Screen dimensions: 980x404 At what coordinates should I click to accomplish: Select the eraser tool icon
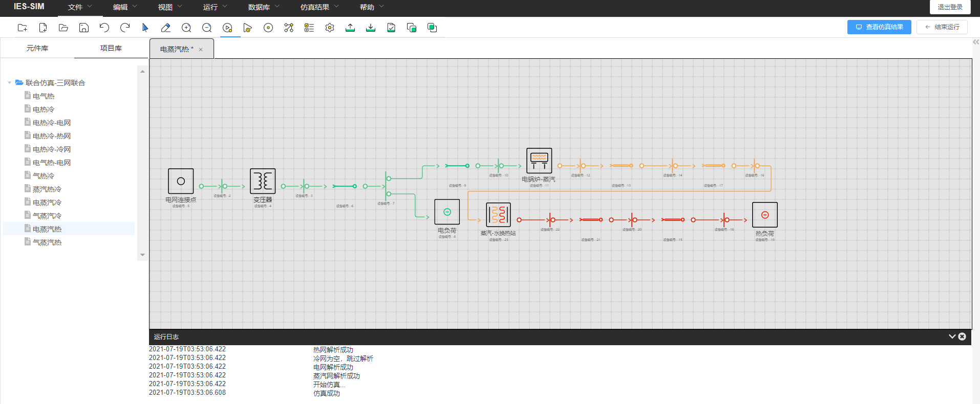coord(165,28)
